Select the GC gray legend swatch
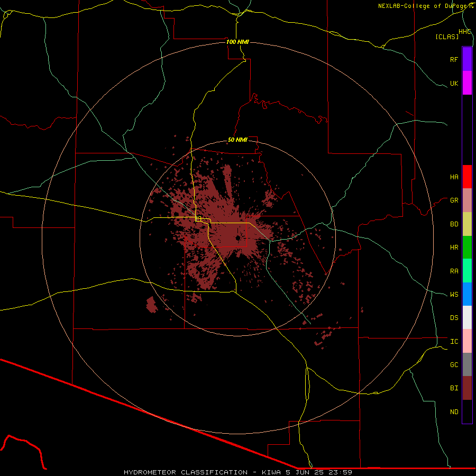The width and height of the screenshot is (476, 476). (x=467, y=364)
